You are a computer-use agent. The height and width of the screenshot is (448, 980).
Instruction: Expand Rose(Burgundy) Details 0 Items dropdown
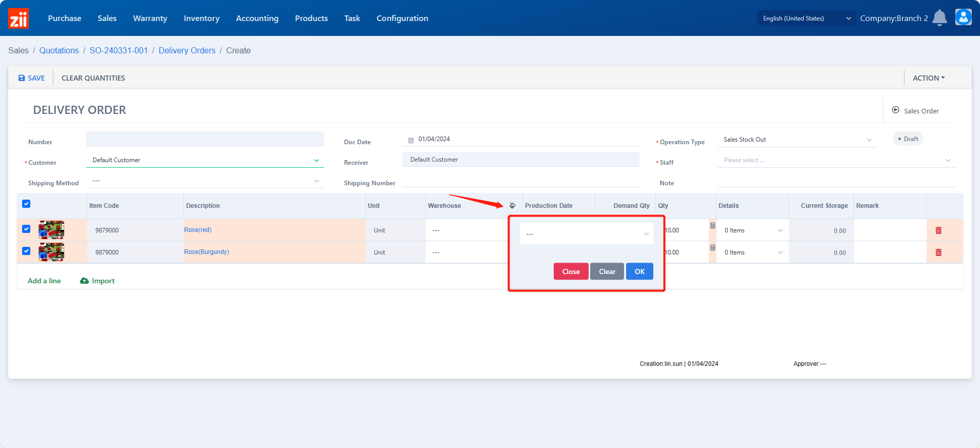coord(753,252)
